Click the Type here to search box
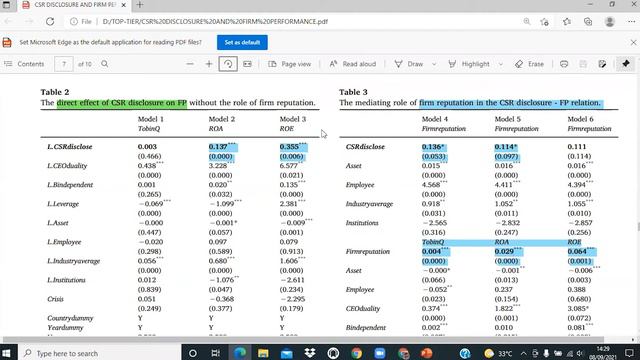The width and height of the screenshot is (640, 360). point(100,353)
